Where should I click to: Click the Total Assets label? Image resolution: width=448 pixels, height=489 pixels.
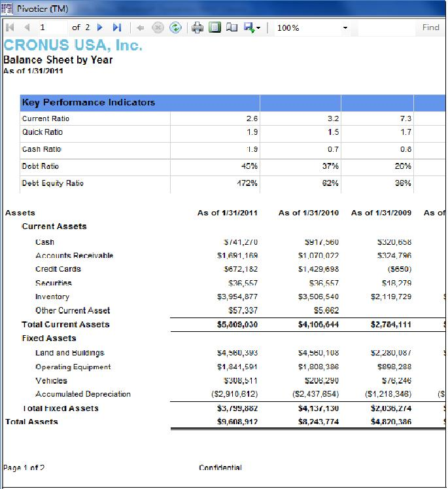click(31, 422)
